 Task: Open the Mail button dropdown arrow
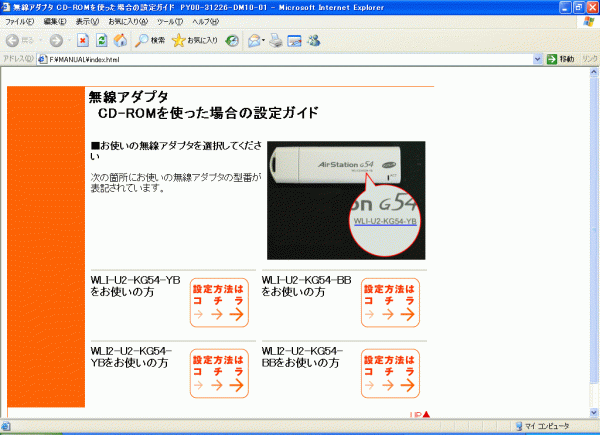pos(263,40)
